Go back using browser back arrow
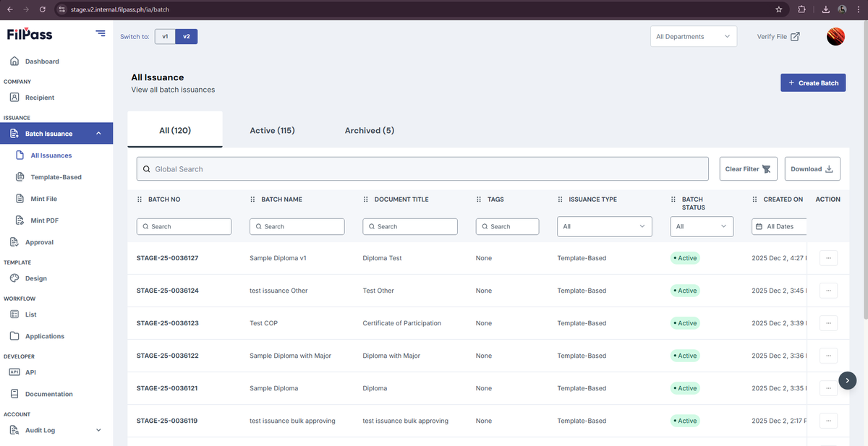Image resolution: width=868 pixels, height=446 pixels. pyautogui.click(x=9, y=9)
